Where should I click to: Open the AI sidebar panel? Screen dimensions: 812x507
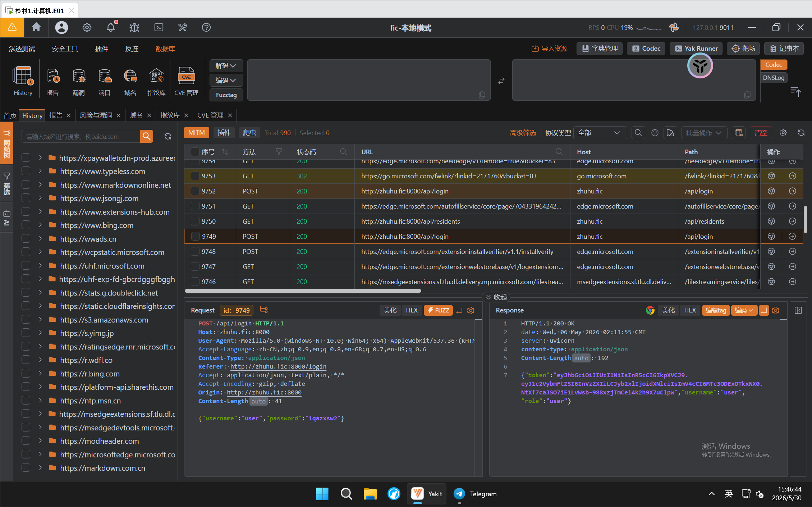7,218
